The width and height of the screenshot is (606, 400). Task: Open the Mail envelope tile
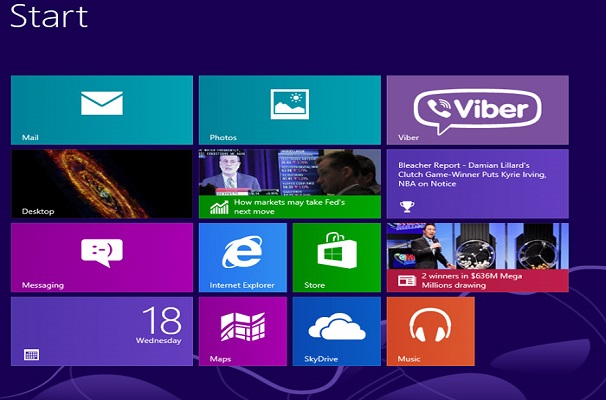(101, 110)
